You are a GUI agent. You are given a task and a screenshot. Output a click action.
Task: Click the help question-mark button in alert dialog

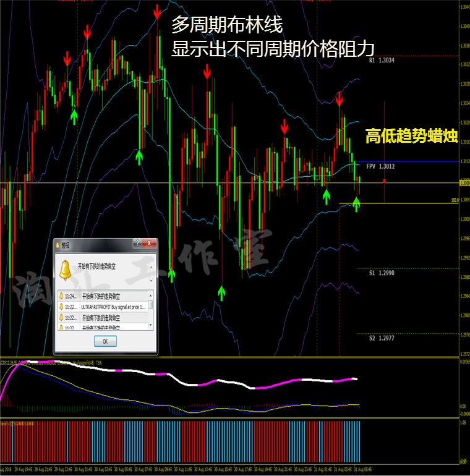coord(137,243)
